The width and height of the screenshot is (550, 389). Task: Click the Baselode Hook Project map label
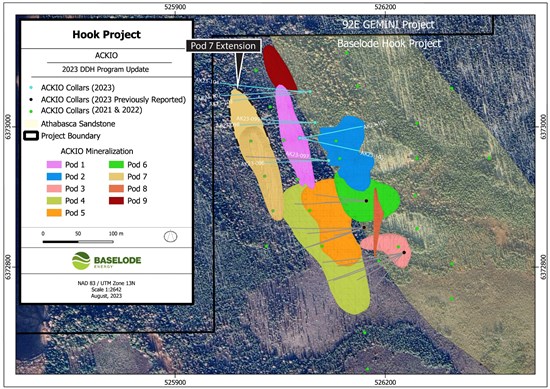(389, 43)
